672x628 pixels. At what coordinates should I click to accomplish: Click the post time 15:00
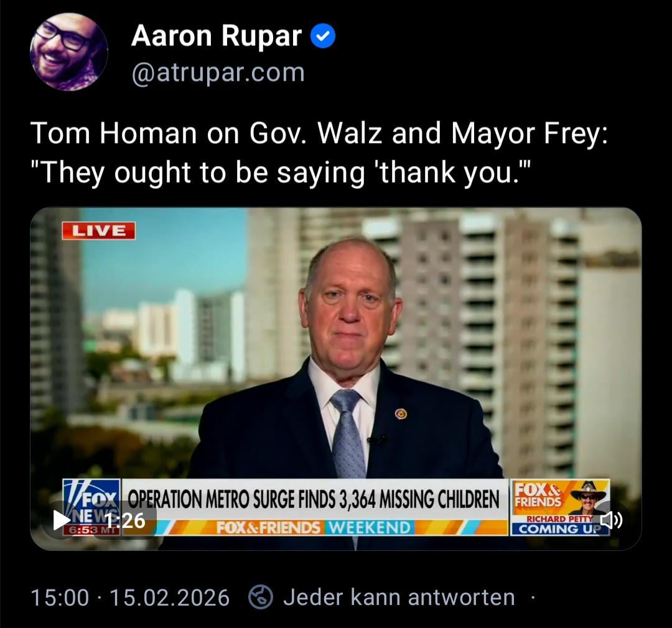(x=60, y=598)
